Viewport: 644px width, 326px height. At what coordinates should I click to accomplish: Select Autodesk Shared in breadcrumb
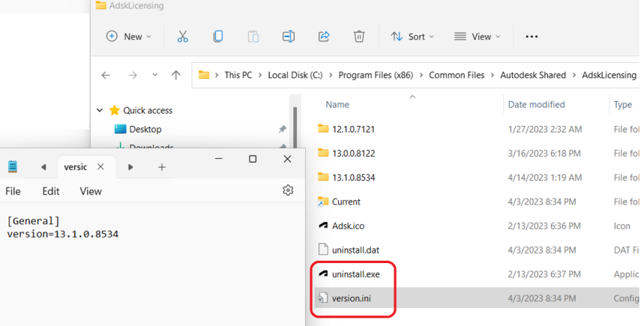[x=533, y=75]
